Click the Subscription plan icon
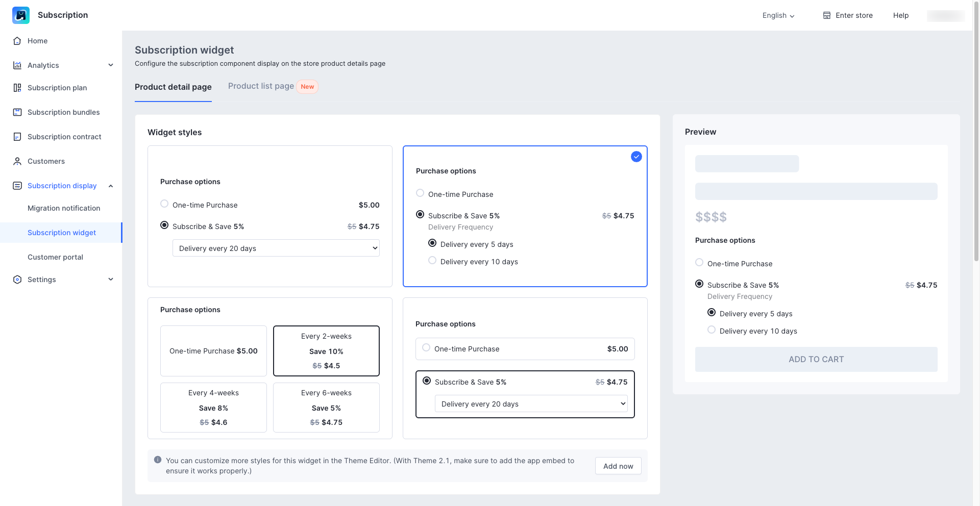Image resolution: width=980 pixels, height=506 pixels. pos(17,88)
